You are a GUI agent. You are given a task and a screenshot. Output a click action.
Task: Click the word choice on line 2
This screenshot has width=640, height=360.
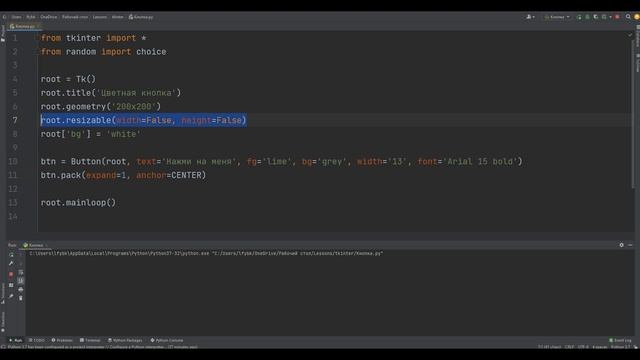(151, 52)
